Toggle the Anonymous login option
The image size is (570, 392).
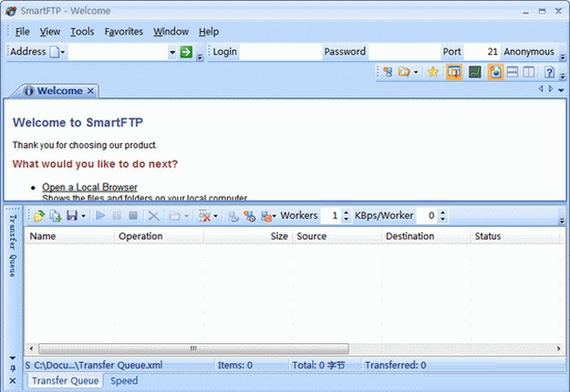pyautogui.click(x=529, y=51)
